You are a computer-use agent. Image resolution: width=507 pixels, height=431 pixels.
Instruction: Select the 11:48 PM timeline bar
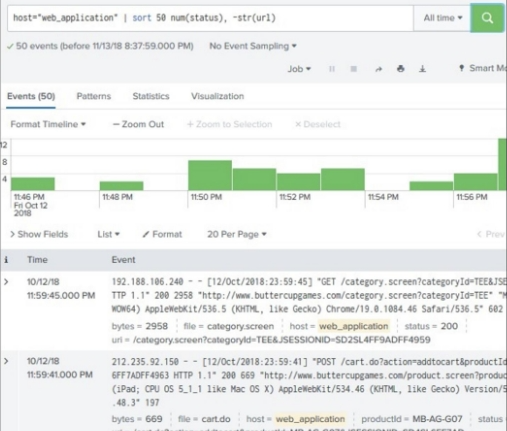pos(121,186)
